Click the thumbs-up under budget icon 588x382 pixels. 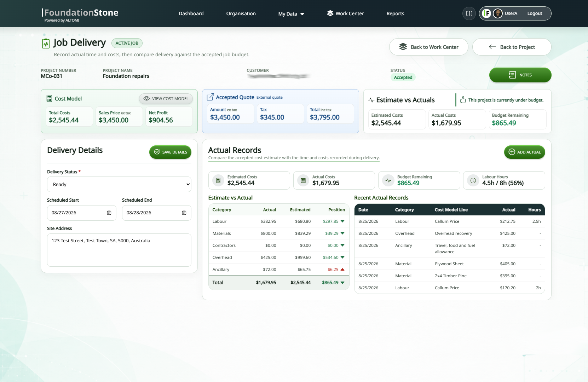pos(463,100)
